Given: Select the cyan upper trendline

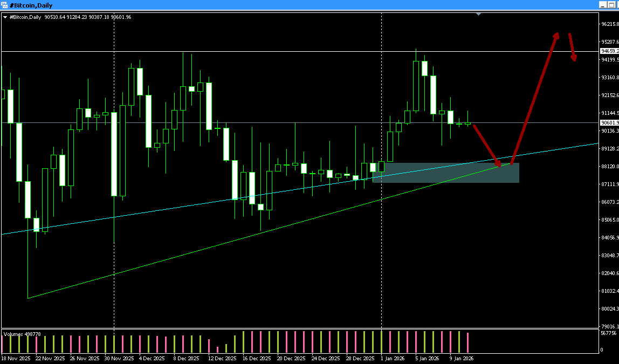Looking at the screenshot, I should coord(300,189).
